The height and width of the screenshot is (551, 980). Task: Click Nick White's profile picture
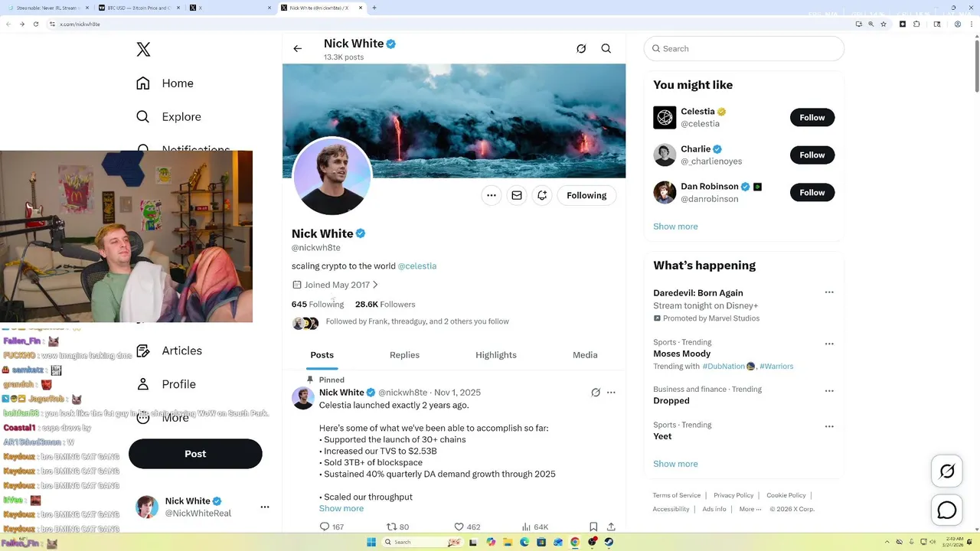tap(332, 178)
